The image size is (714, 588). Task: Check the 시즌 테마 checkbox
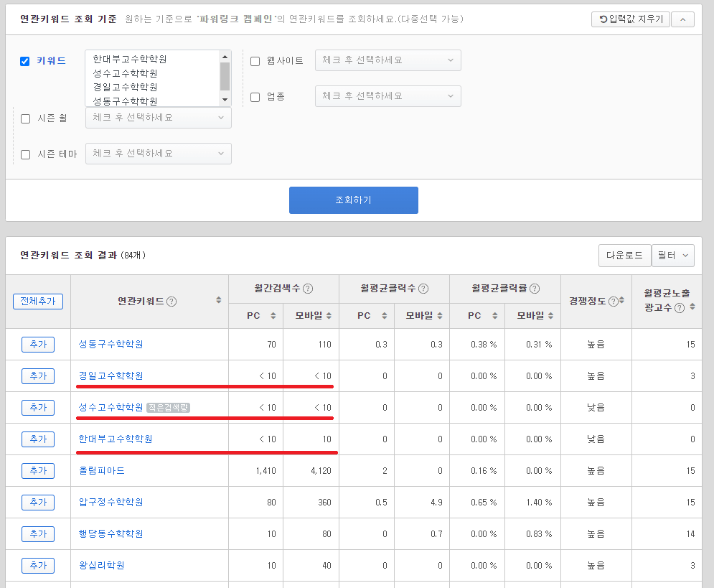[x=26, y=154]
